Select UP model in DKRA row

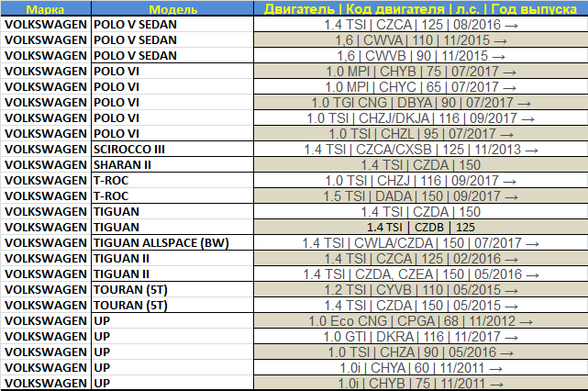[x=172, y=337]
